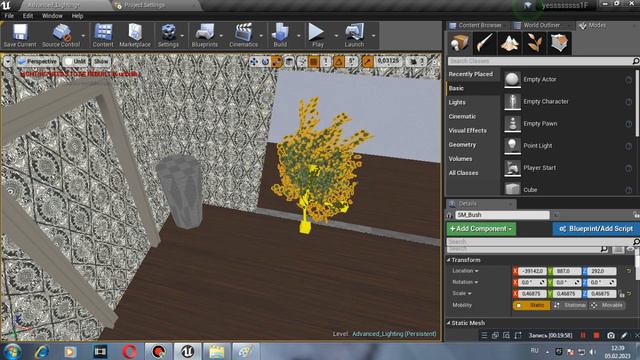Screen dimensions: 640x360
Task: Open the File menu
Action: point(9,16)
